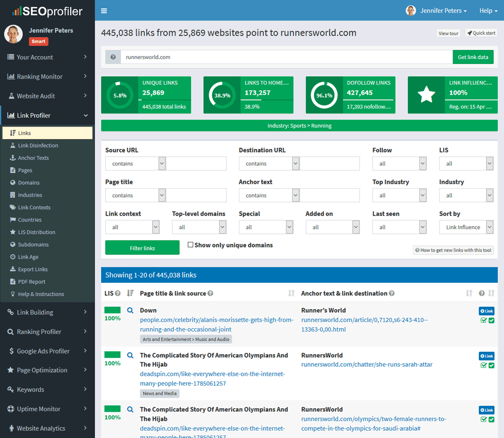Open Link Disinfection in the sidebar
This screenshot has width=504, height=438.
38,146
